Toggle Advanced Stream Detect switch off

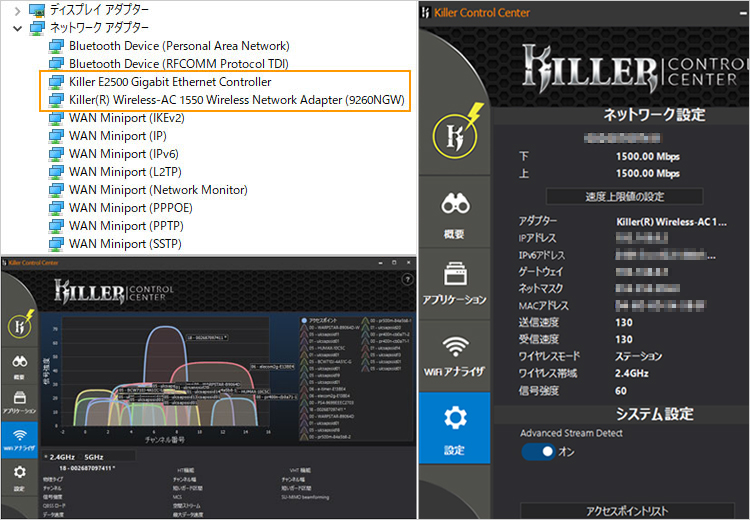click(539, 452)
